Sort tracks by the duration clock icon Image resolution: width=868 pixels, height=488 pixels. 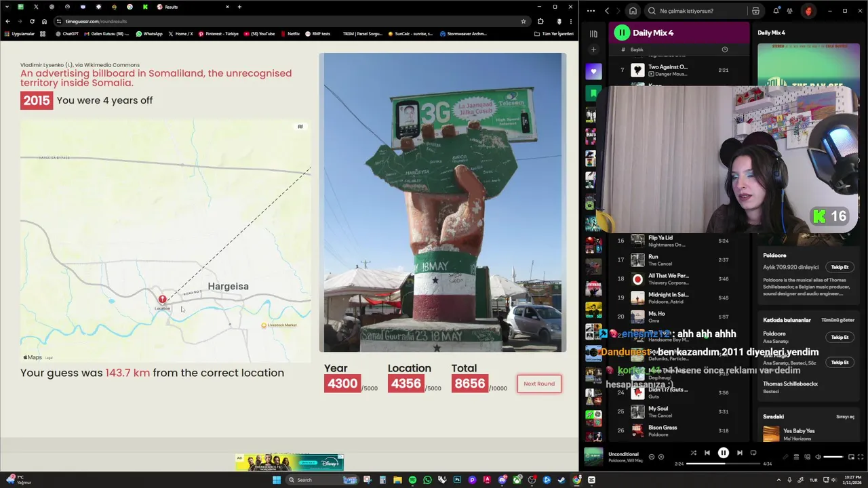[724, 49]
